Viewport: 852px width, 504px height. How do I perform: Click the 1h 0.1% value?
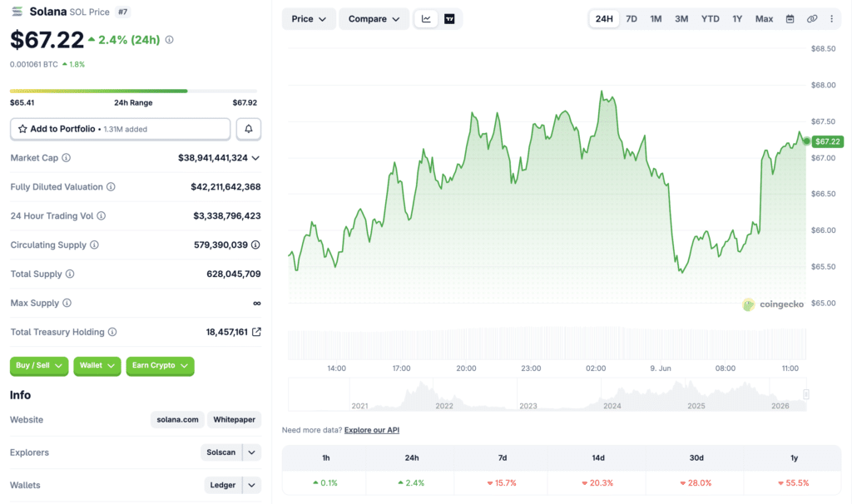click(325, 483)
